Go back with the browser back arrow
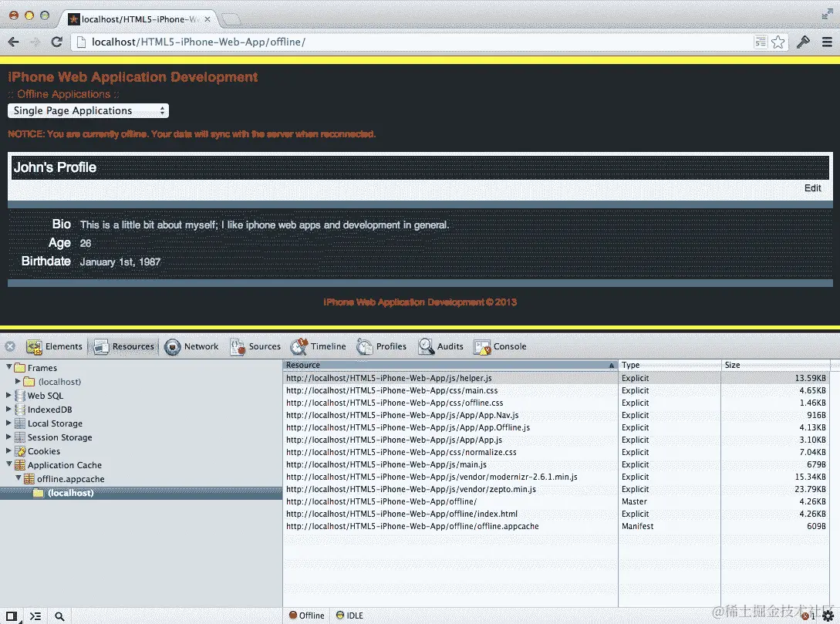Viewport: 840px width, 624px height. pyautogui.click(x=14, y=42)
